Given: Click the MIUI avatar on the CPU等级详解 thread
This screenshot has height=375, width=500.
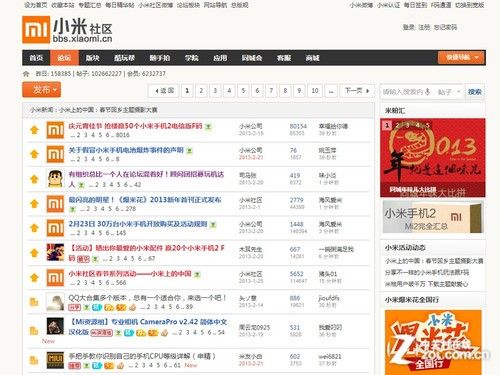Looking at the screenshot, I should click(x=55, y=360).
